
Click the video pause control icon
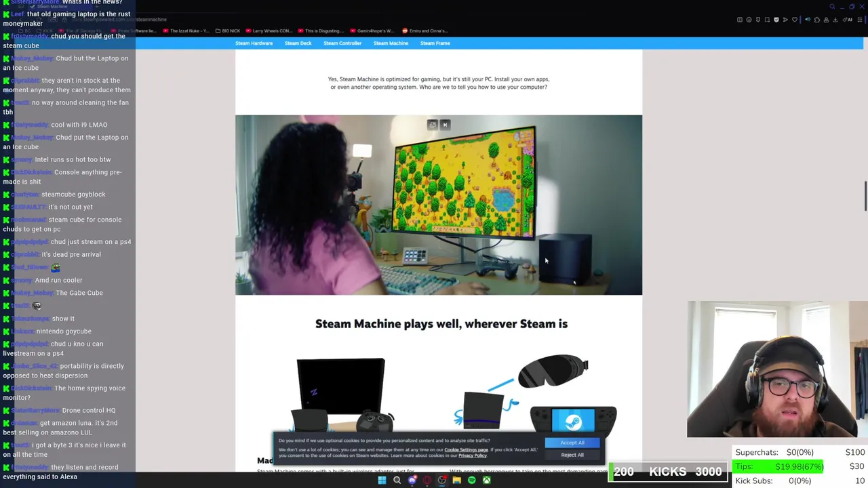[433, 125]
